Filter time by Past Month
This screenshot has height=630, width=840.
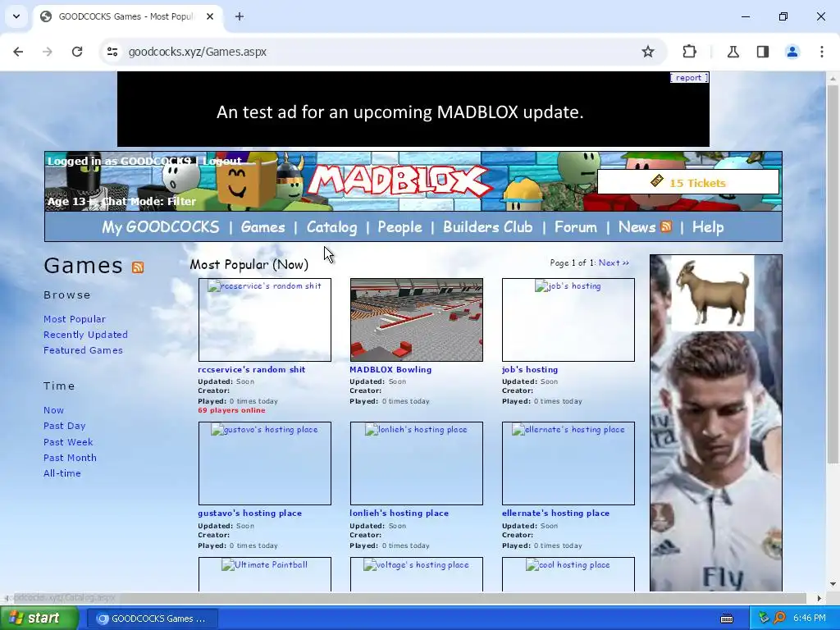tap(71, 458)
